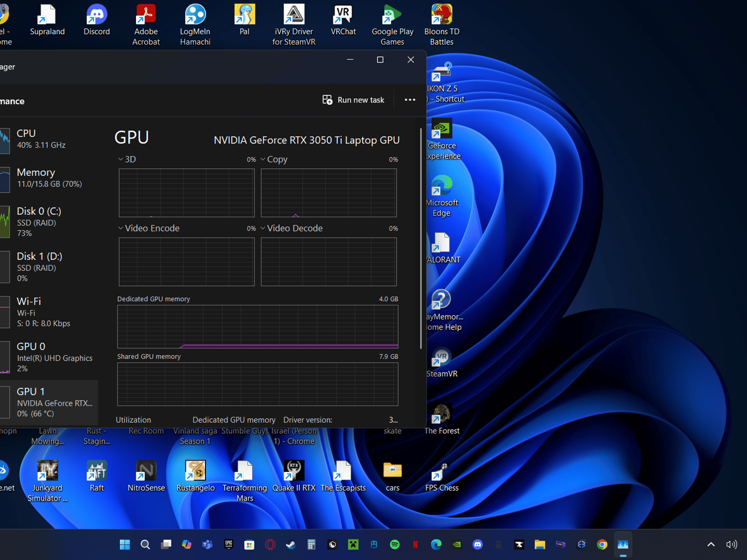Select Discord desktop shortcut

point(97,20)
